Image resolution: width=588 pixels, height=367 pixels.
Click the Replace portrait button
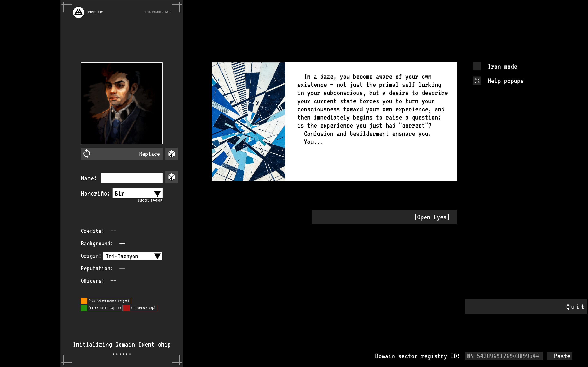122,154
